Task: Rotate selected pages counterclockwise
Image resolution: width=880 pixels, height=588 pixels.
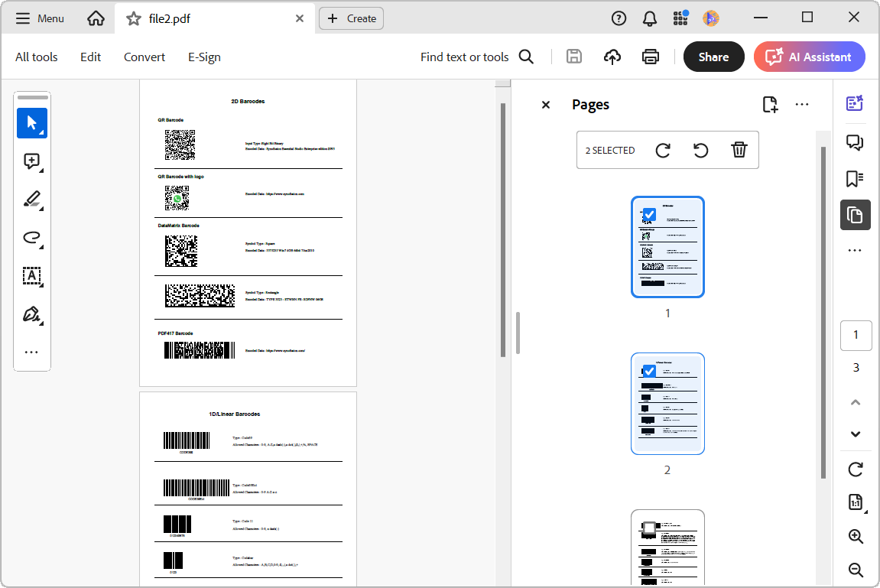Action: click(701, 150)
